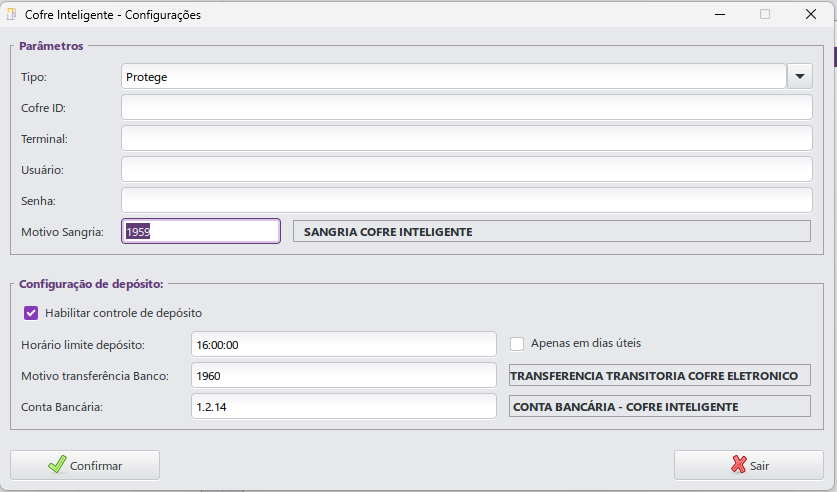This screenshot has width=837, height=492.
Task: Uncheck Habilitar controle de depósito
Action: (x=31, y=313)
